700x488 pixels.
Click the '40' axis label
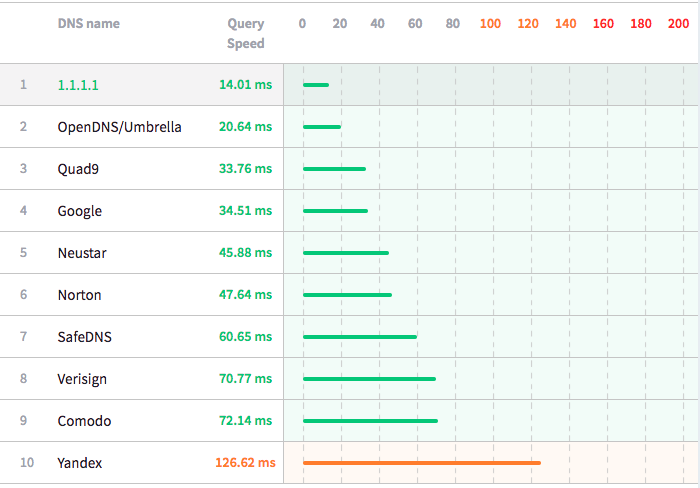coord(377,24)
